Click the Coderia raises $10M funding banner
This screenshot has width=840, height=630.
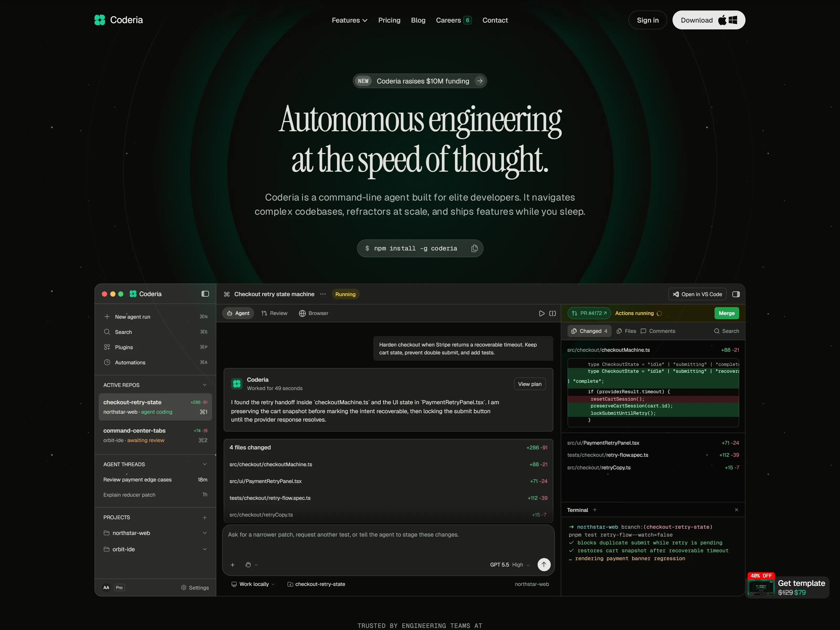pos(420,81)
